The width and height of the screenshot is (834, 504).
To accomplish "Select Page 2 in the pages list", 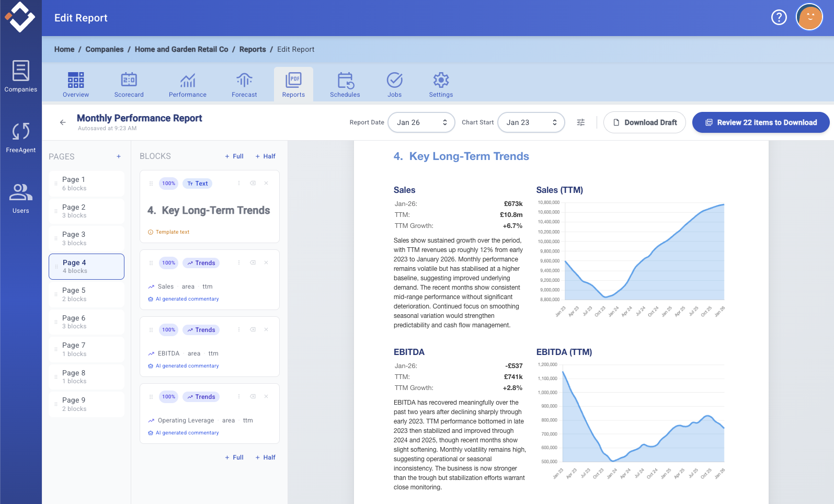I will pyautogui.click(x=86, y=211).
